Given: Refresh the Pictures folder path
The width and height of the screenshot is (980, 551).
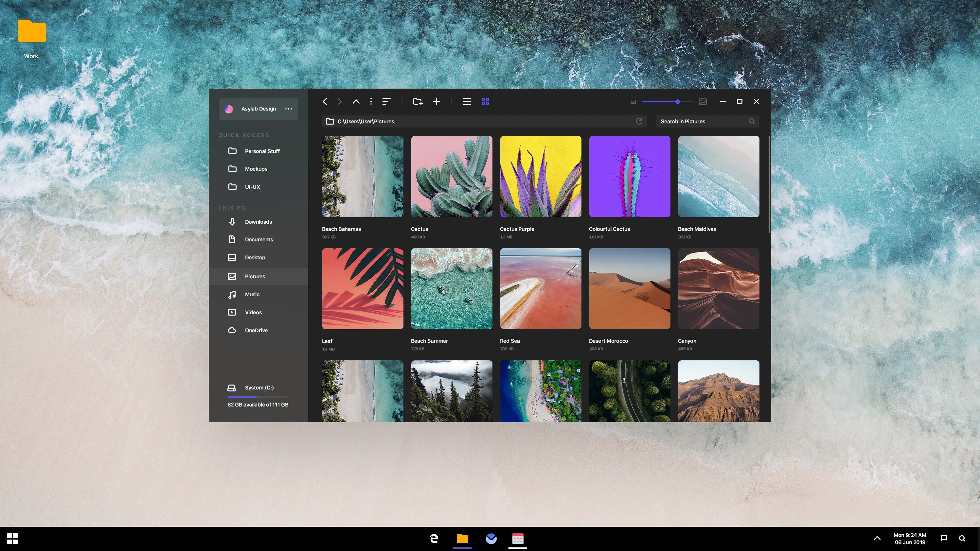Looking at the screenshot, I should [639, 121].
